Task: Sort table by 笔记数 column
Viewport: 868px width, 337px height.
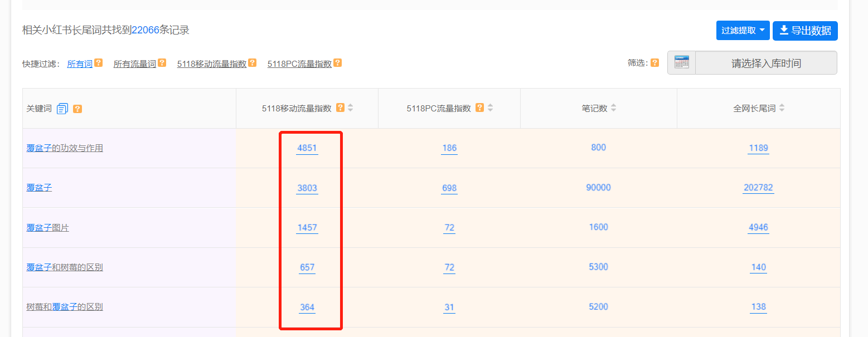Action: (614, 108)
